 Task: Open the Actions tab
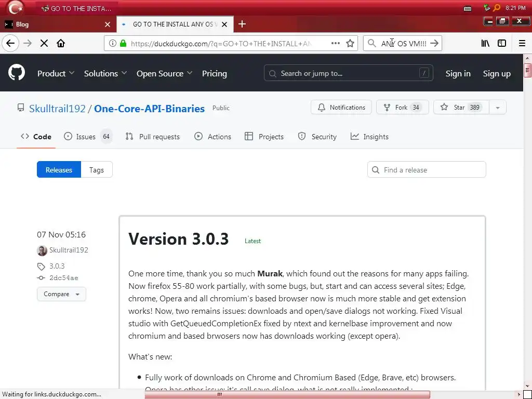[212, 137]
